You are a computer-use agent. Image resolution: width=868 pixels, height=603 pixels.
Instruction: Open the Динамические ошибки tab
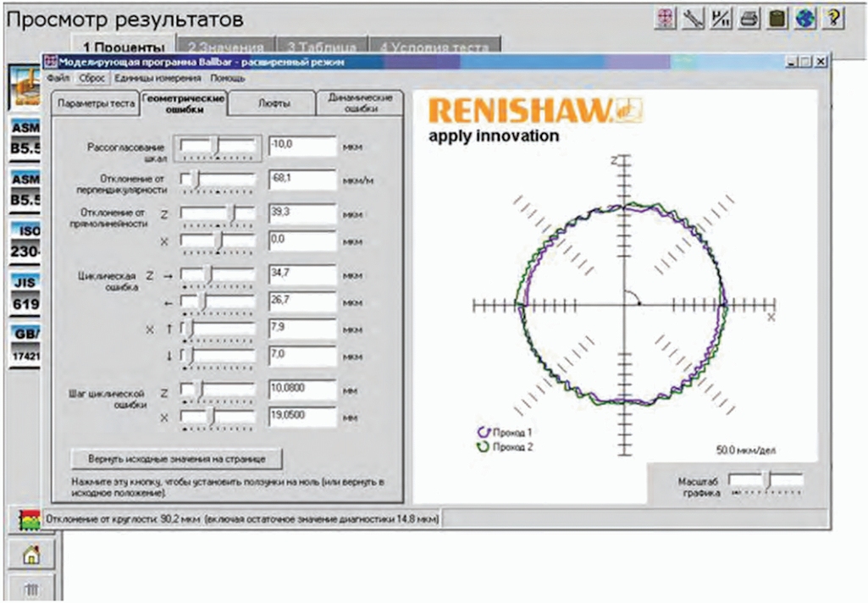click(360, 103)
